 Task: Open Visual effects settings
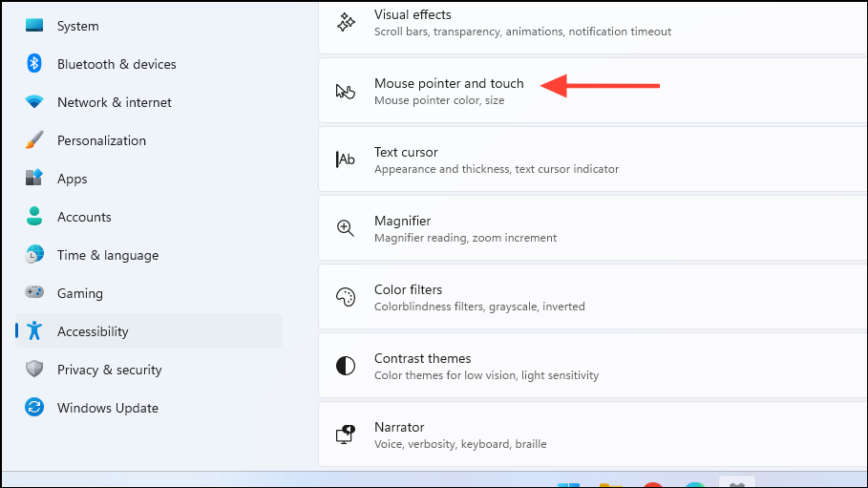click(593, 27)
